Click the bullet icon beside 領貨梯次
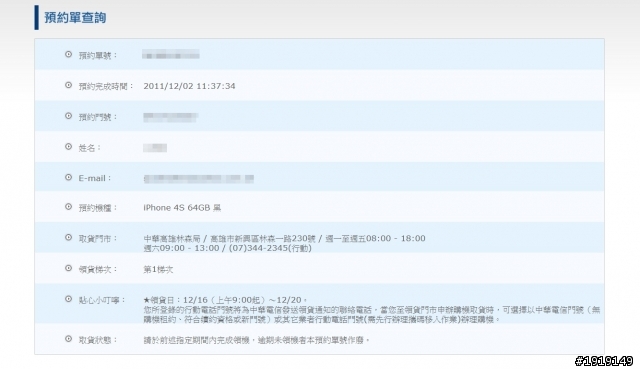 [x=69, y=268]
